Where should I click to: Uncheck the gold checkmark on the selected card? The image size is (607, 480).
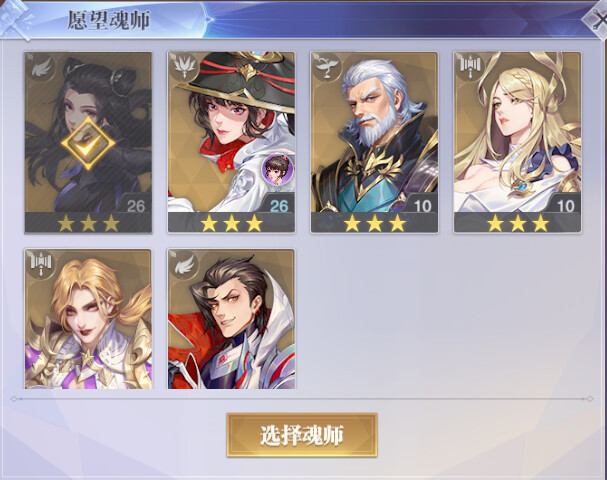88,144
